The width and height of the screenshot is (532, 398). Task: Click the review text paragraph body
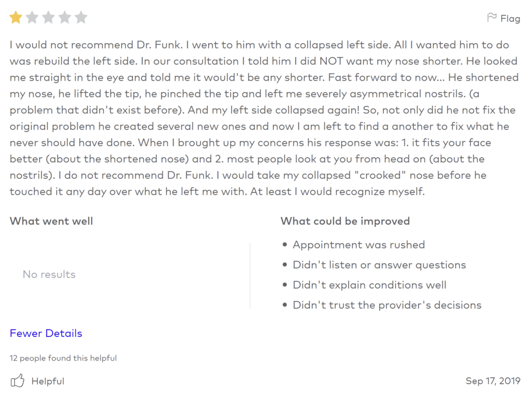(x=264, y=118)
